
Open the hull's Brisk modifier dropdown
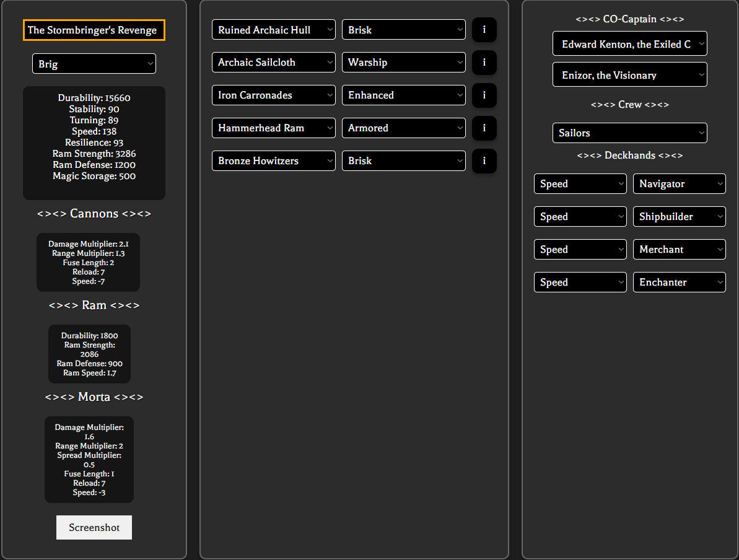(x=404, y=30)
